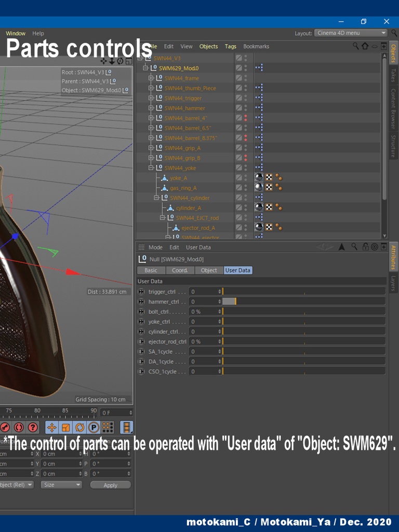The width and height of the screenshot is (399, 532).
Task: Toggle visibility dots for SWN44_barrel_4"
Action: click(246, 118)
